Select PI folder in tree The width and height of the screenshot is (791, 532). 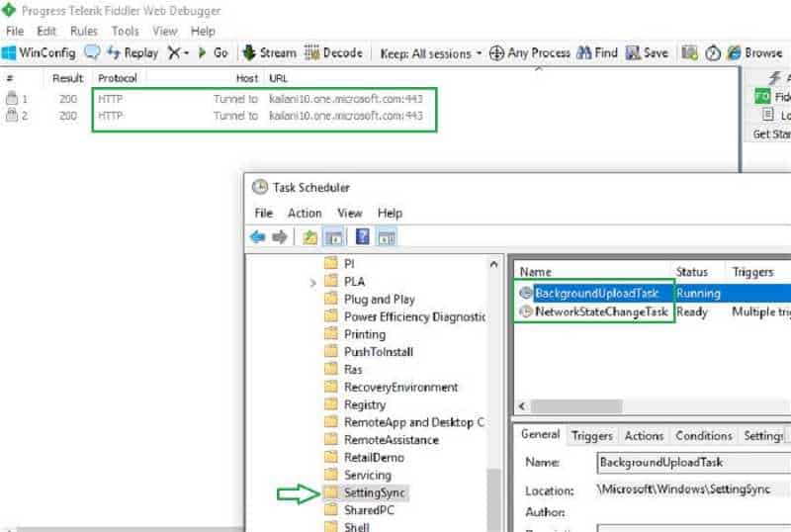click(339, 263)
